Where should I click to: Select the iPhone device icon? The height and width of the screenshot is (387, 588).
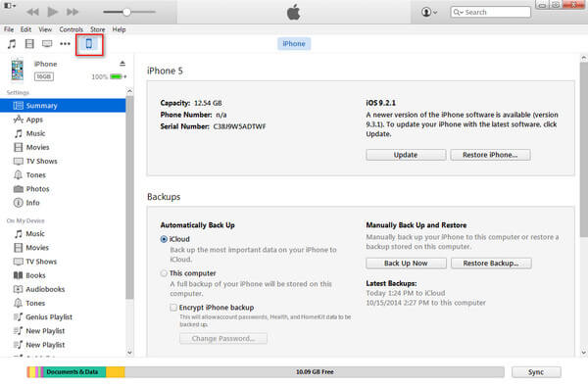tap(89, 44)
